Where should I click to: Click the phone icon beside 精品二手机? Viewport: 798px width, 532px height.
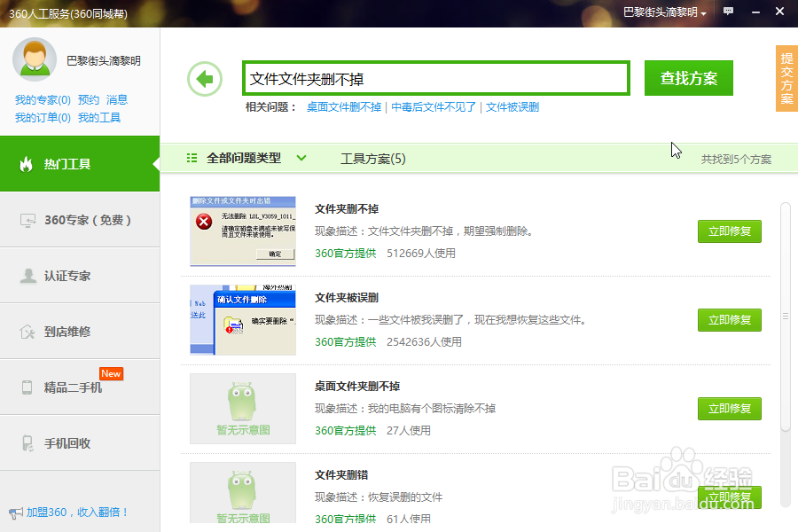[x=27, y=387]
